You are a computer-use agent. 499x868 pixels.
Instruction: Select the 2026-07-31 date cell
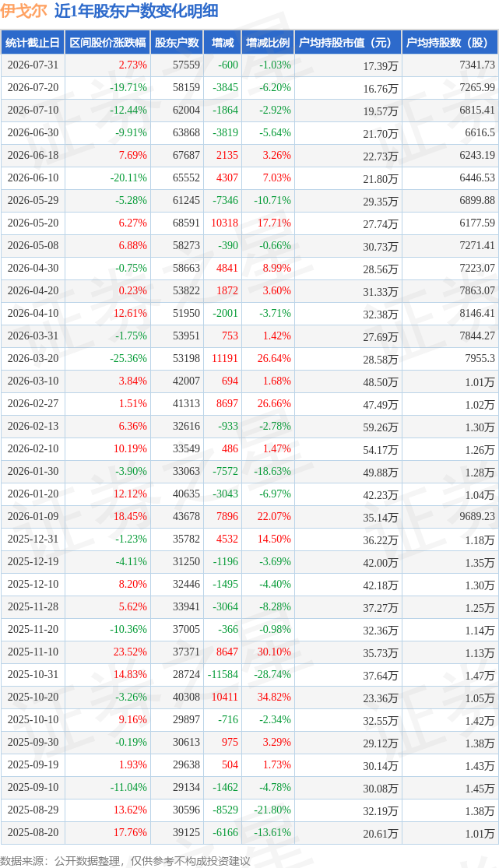pos(33,65)
